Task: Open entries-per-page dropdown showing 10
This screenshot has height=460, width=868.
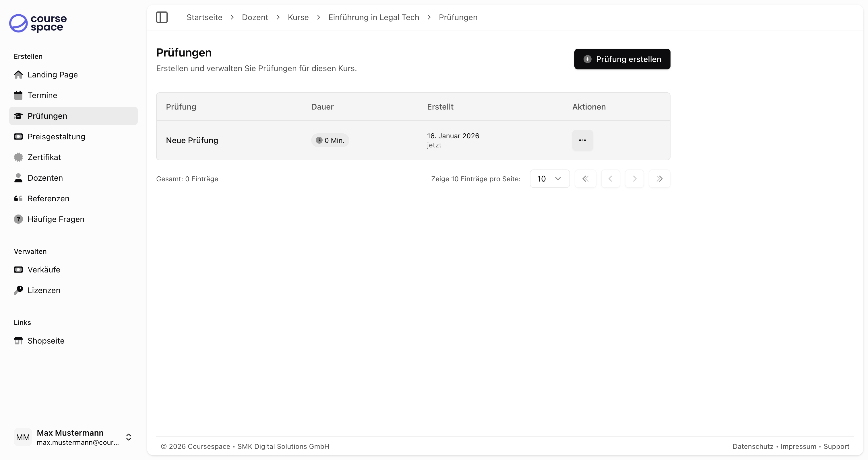Action: click(549, 178)
